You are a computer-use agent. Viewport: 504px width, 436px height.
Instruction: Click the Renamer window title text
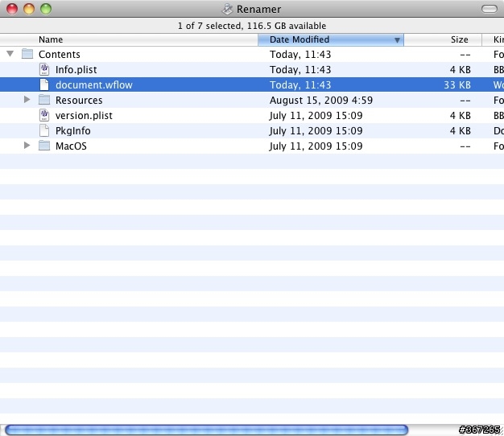click(x=258, y=10)
